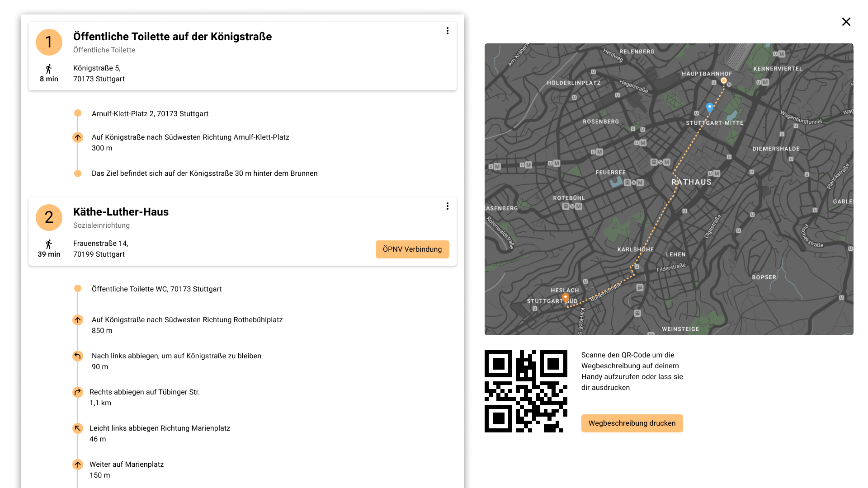Click start dot beside Arnulf-Klett-Platz 2
This screenshot has width=868, height=488.
pyautogui.click(x=78, y=113)
